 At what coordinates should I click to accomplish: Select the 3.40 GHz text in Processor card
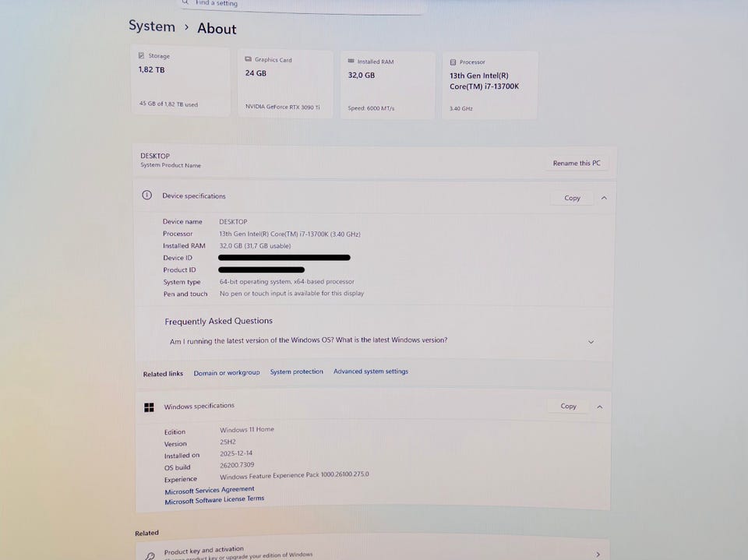pyautogui.click(x=460, y=109)
